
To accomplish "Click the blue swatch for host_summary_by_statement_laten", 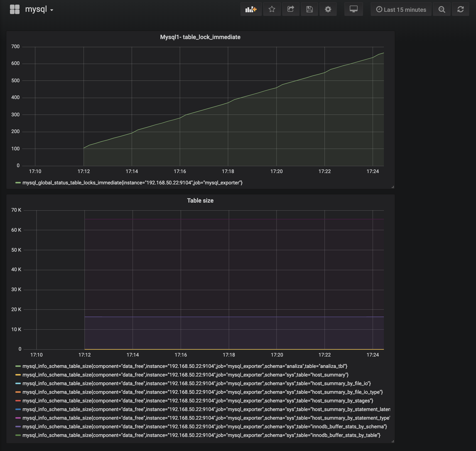I will tap(18, 409).
